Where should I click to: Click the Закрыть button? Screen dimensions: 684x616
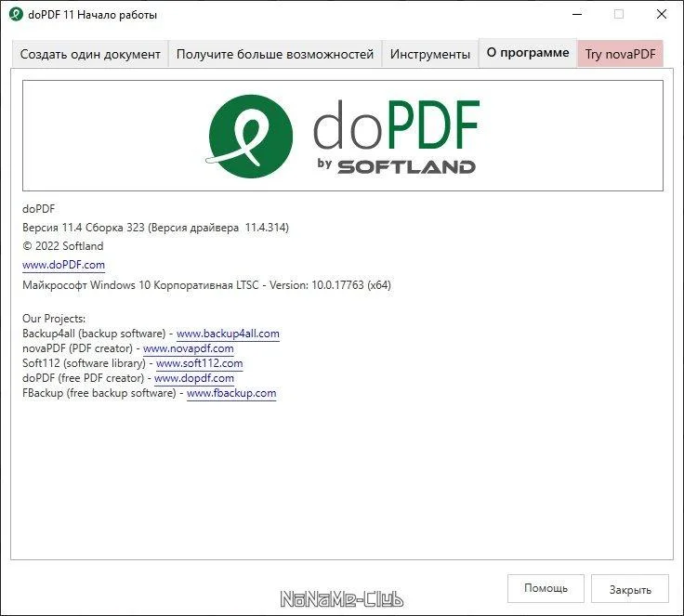click(x=630, y=589)
